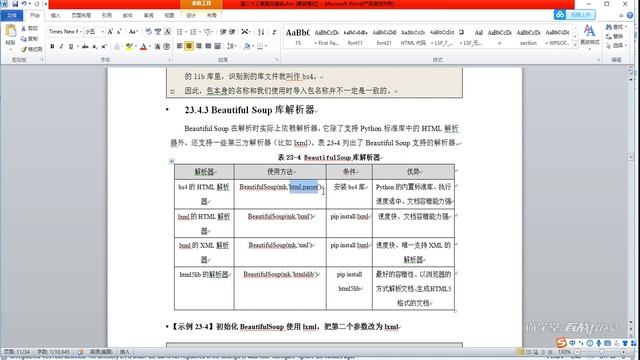Screen dimensions: 640x360
Task: Click the blue Help question mark icon
Action: pos(630,15)
